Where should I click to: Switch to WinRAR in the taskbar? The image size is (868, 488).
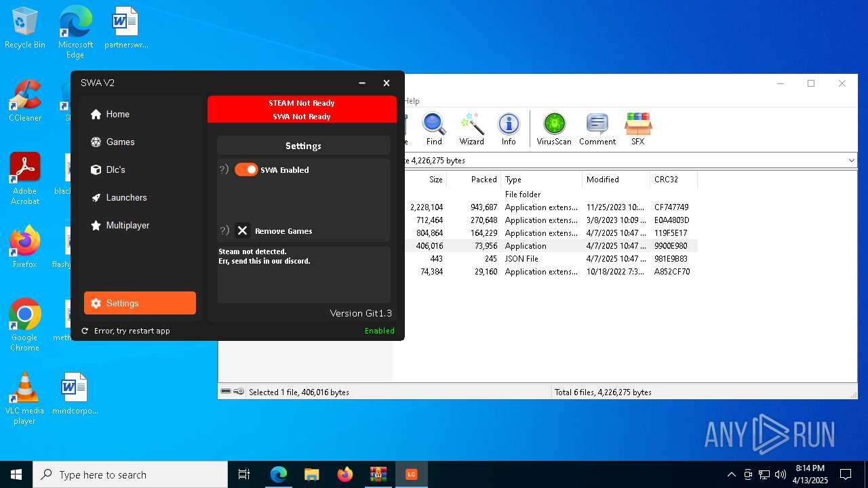pos(378,474)
